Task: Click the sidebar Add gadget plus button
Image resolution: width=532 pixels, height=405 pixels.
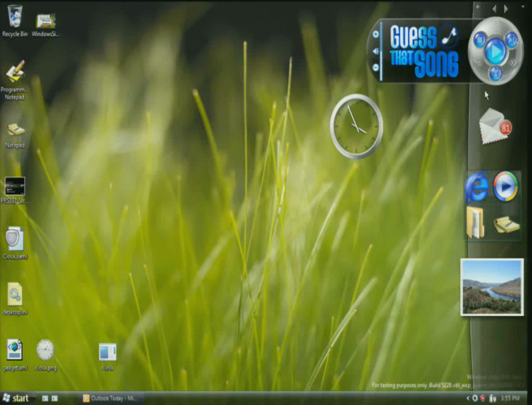Action: [x=477, y=7]
